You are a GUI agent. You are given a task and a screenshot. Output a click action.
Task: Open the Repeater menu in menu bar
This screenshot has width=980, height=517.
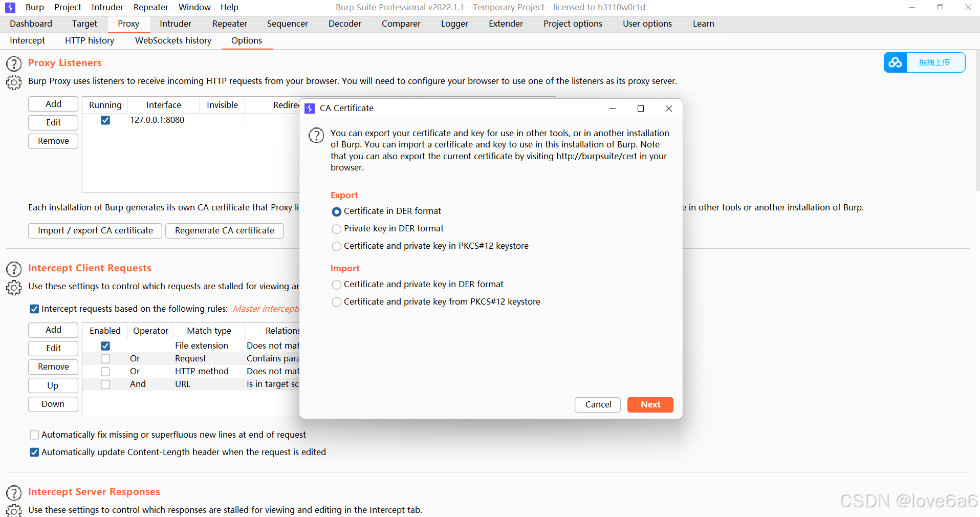[x=151, y=7]
